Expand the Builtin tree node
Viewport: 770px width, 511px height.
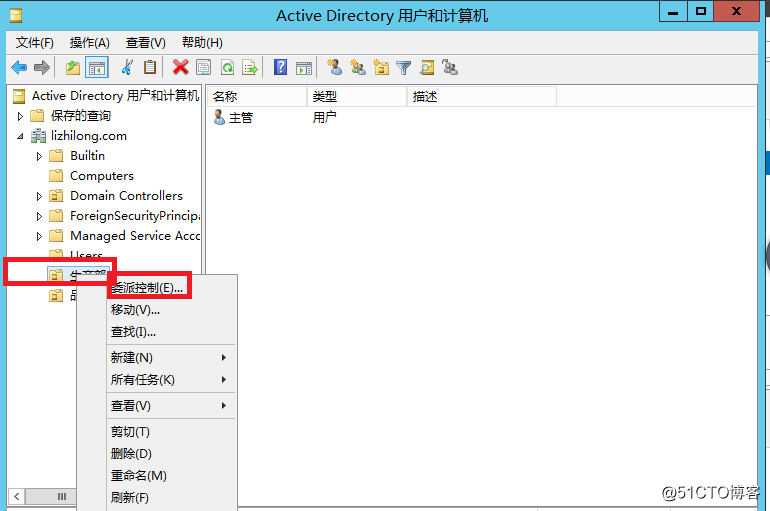tap(39, 157)
